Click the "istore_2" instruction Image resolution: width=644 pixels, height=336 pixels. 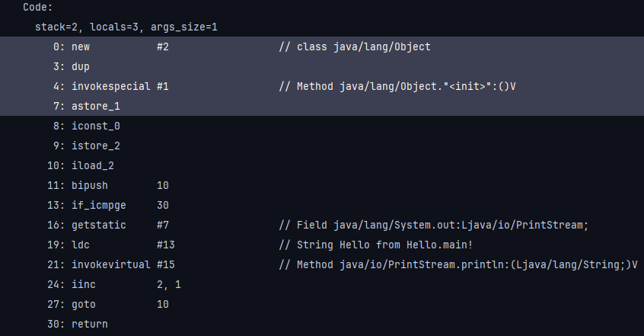click(x=96, y=146)
